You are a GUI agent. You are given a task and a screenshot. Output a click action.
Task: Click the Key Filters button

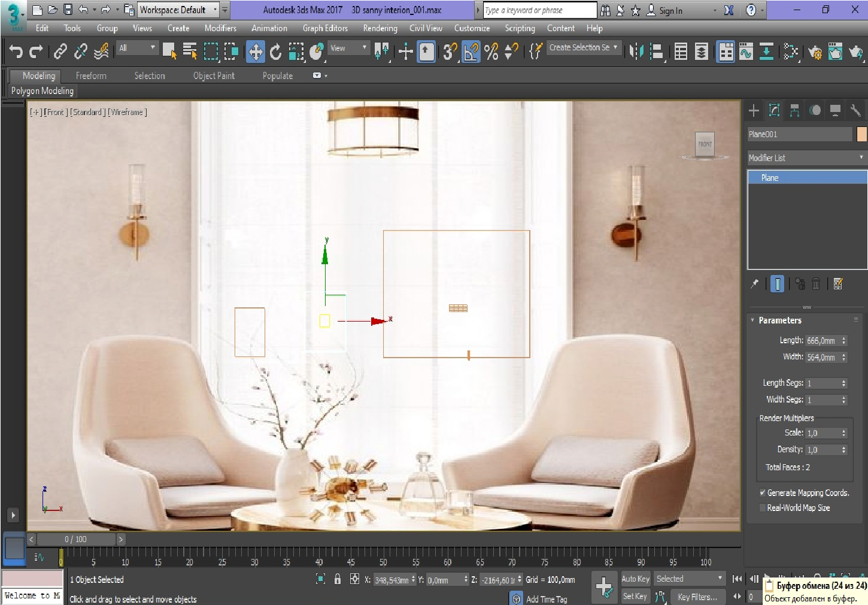tap(697, 597)
